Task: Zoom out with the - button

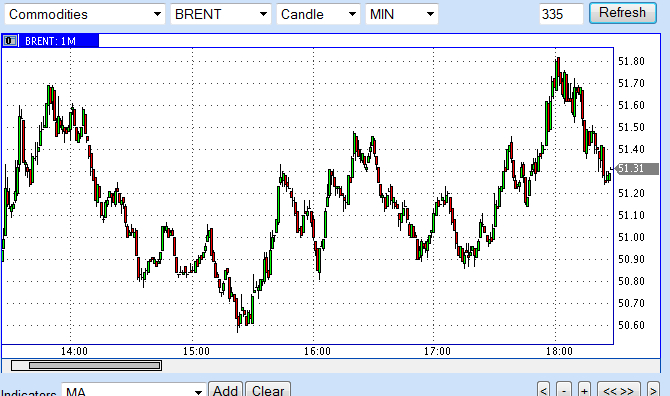Action: point(564,390)
